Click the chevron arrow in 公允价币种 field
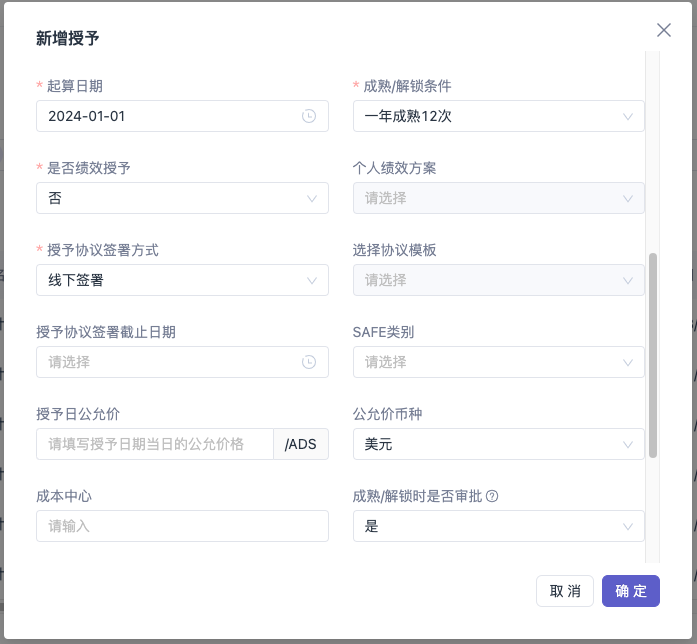The height and width of the screenshot is (644, 697). click(x=628, y=444)
